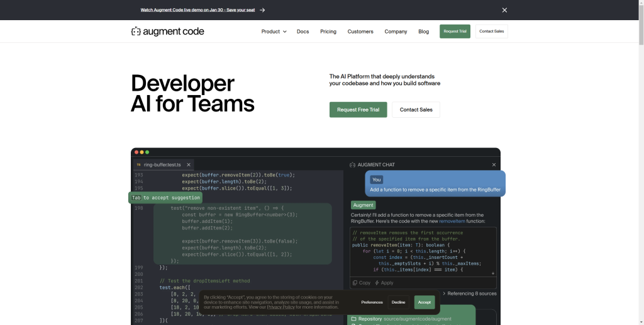Screen dimensions: 644x325
Task: Click the green maximize window dot
Action: click(147, 152)
